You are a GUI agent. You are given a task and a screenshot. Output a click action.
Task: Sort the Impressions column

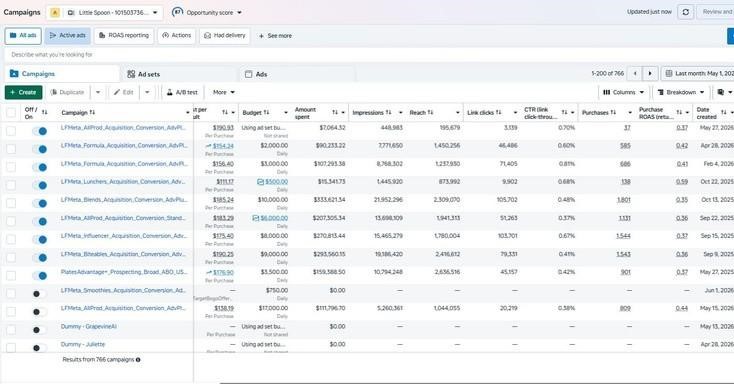click(x=388, y=112)
